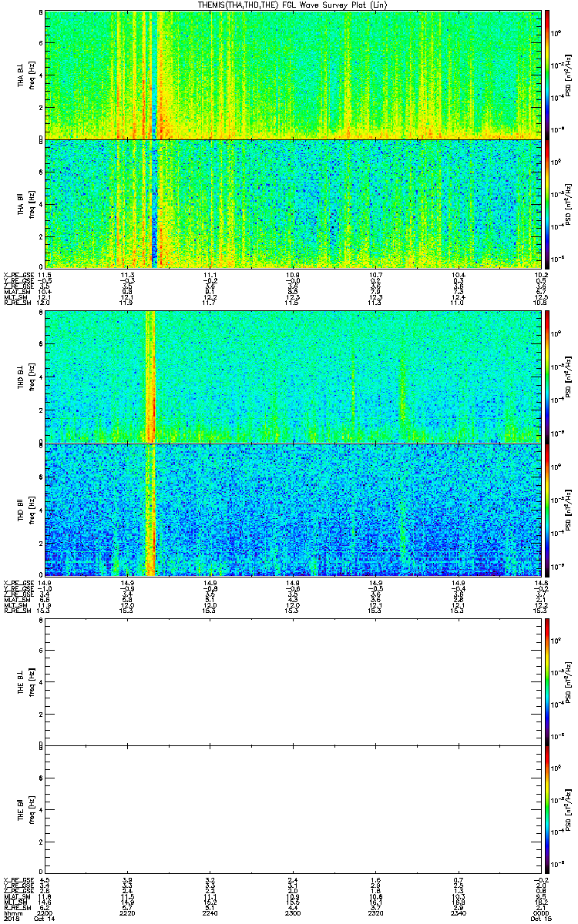The image size is (578, 924).
Task: Click the color bar beside THA B-parallel panel
Action: pyautogui.click(x=548, y=203)
